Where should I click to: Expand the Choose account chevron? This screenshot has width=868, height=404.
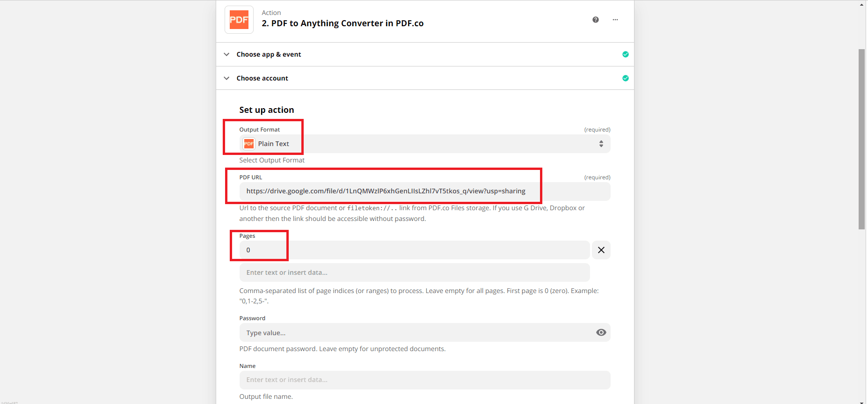[226, 78]
